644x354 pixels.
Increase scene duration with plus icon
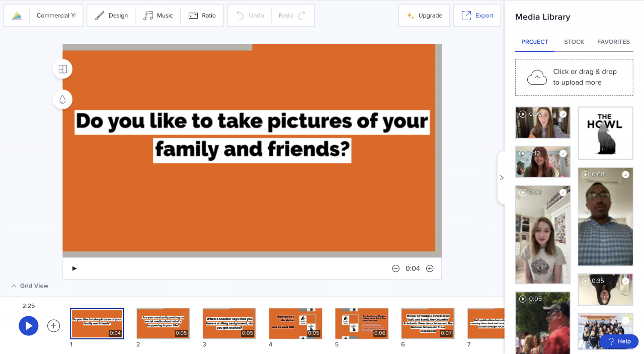pyautogui.click(x=430, y=268)
